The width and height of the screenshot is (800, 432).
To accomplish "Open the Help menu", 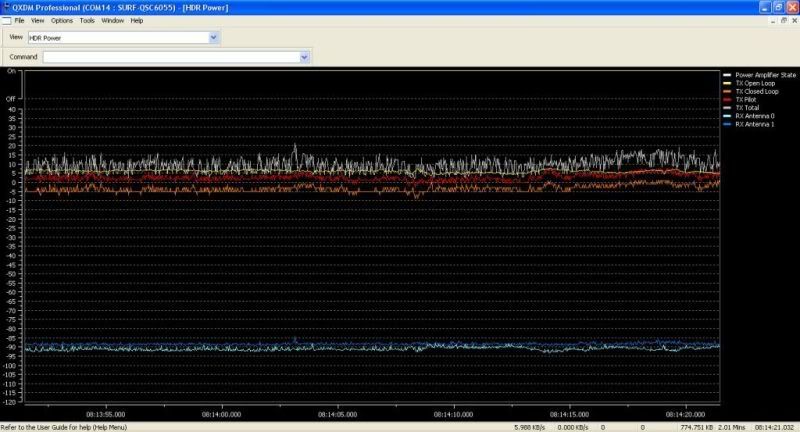I will (137, 21).
